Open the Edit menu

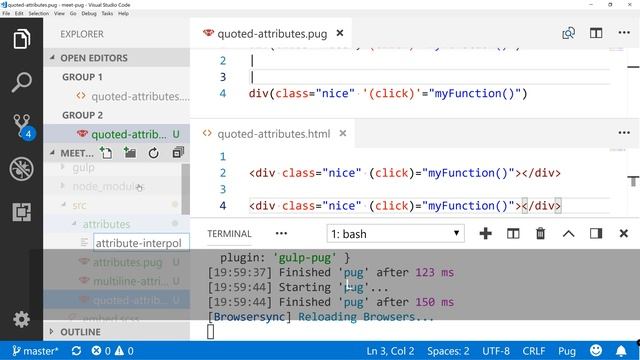[19, 13]
